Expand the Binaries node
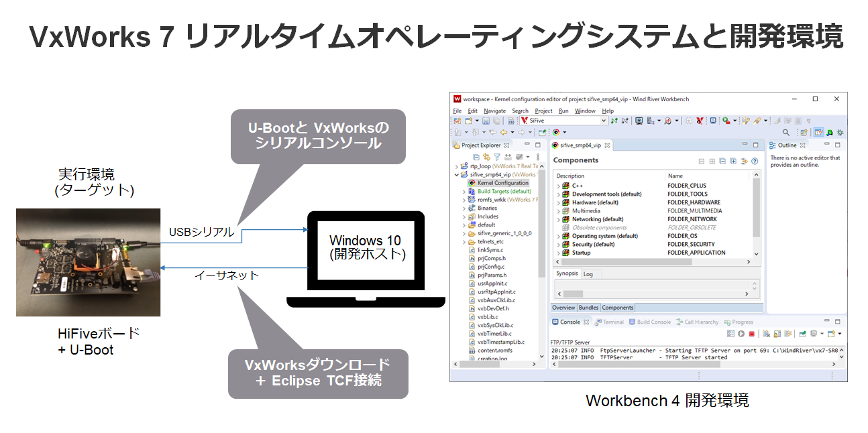This screenshot has height=433, width=868. tap(464, 208)
